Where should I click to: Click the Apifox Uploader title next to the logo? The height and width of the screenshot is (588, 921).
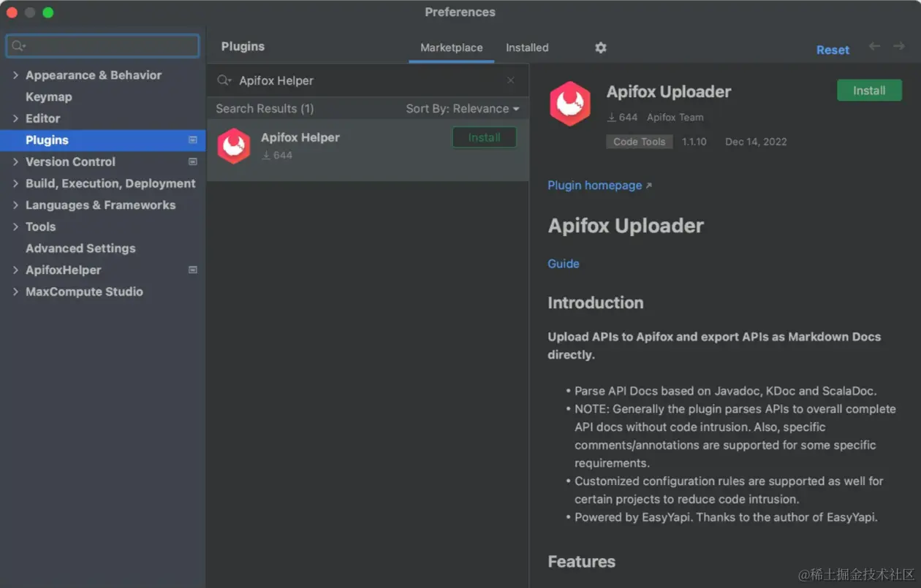pyautogui.click(x=669, y=91)
